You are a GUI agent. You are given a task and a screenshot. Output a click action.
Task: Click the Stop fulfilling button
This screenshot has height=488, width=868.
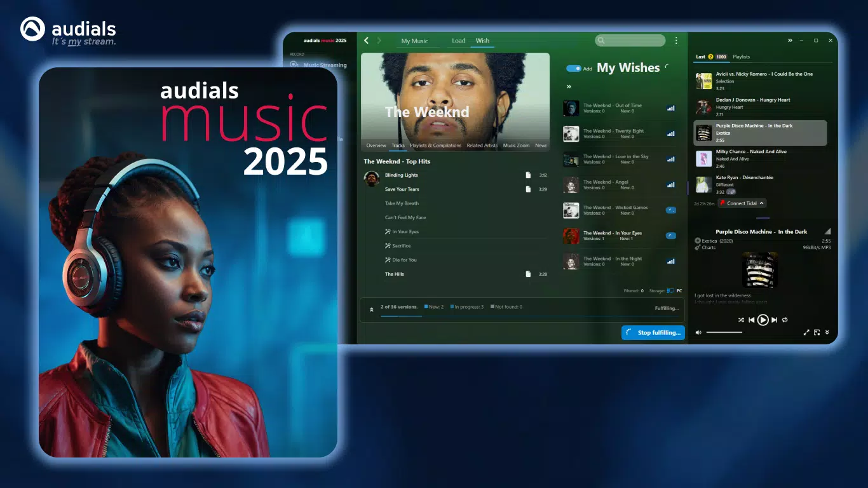pyautogui.click(x=653, y=332)
